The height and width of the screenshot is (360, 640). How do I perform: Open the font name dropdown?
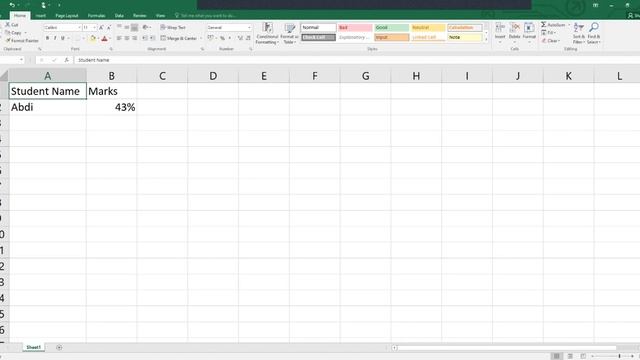point(79,27)
